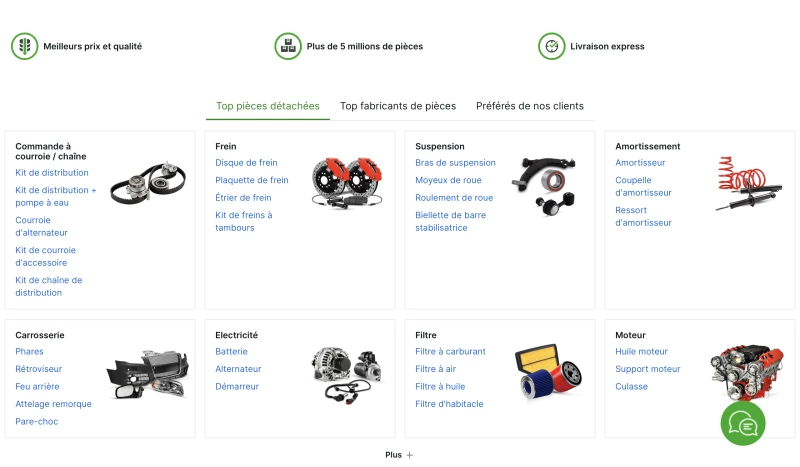
Task: Expand more categories with Plus button
Action: [399, 455]
